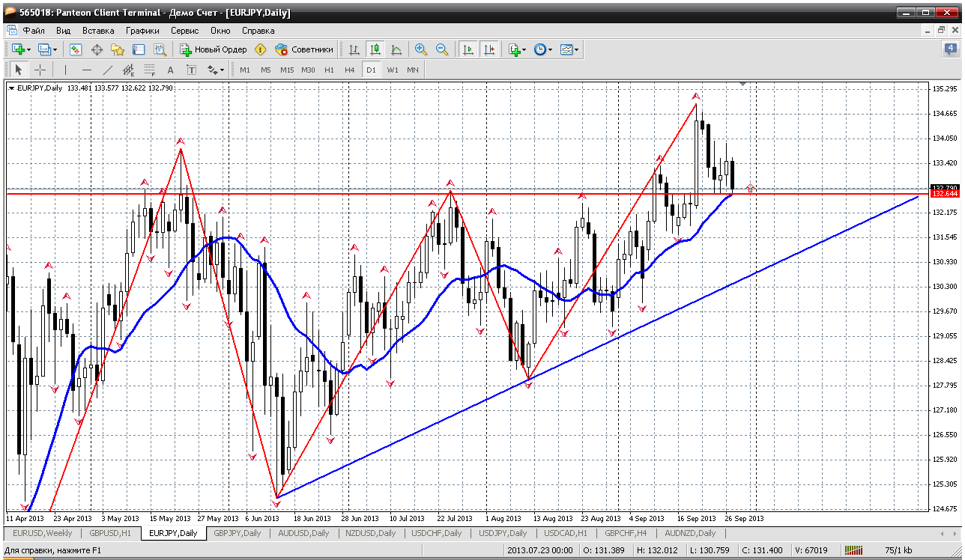Select the Trendline drawing tool
The image size is (965, 560).
click(x=107, y=70)
